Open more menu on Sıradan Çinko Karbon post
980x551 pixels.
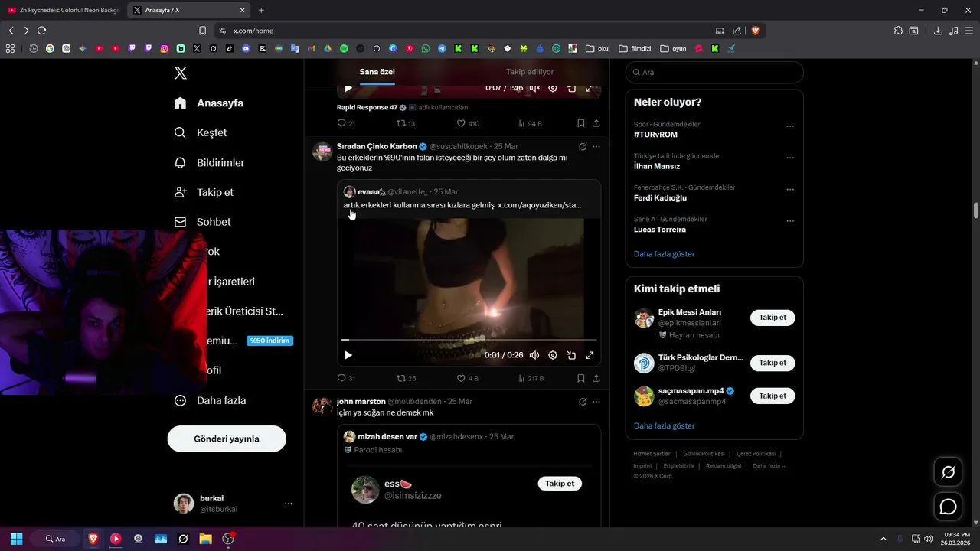pyautogui.click(x=596, y=146)
